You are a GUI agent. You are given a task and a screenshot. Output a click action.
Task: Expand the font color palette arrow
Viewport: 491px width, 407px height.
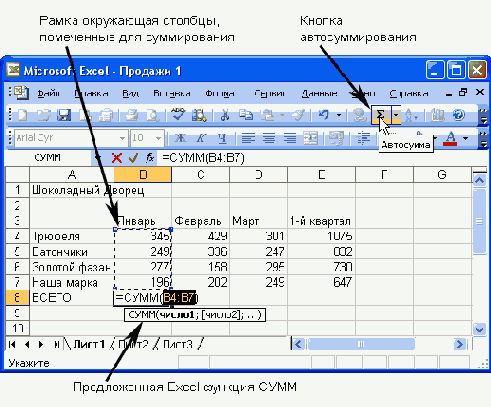point(466,138)
